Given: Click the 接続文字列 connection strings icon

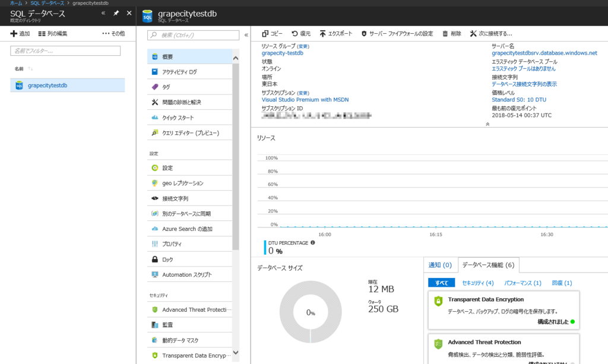Looking at the screenshot, I should [x=155, y=198].
